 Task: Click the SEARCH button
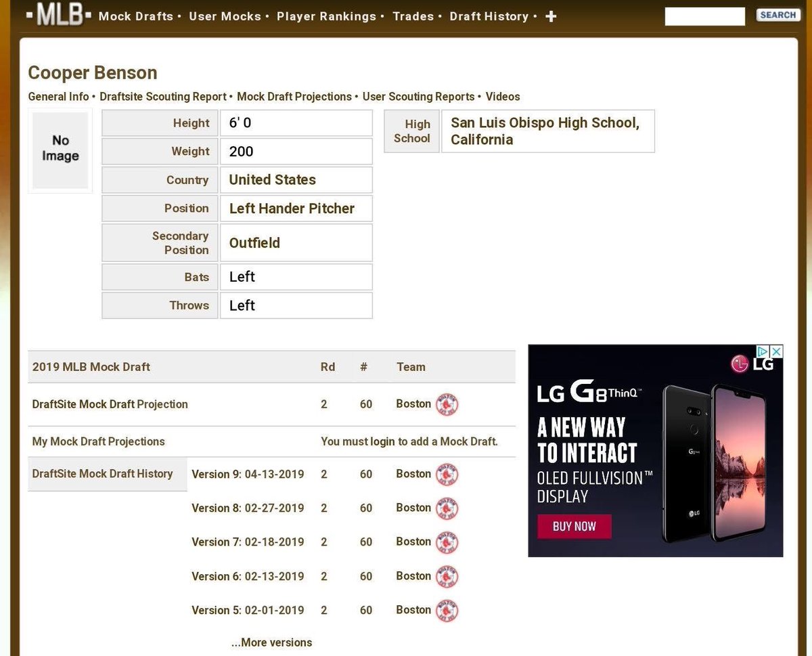point(778,15)
